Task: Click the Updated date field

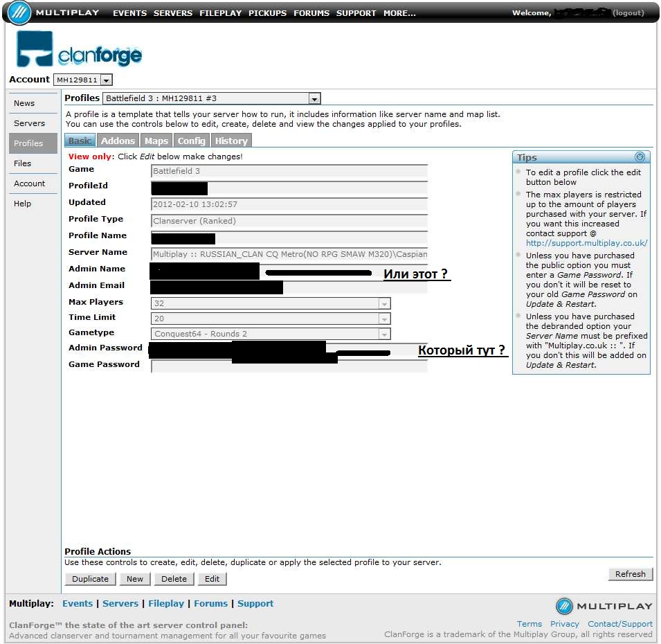Action: pos(289,204)
